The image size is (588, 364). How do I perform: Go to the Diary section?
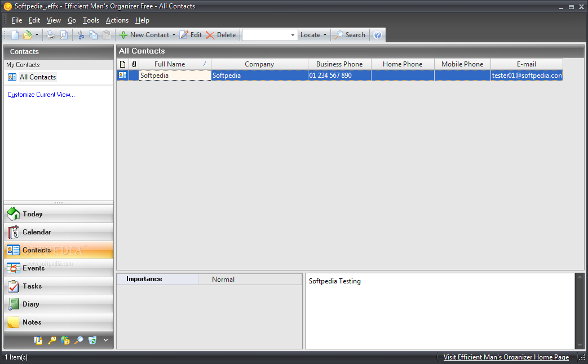point(59,304)
